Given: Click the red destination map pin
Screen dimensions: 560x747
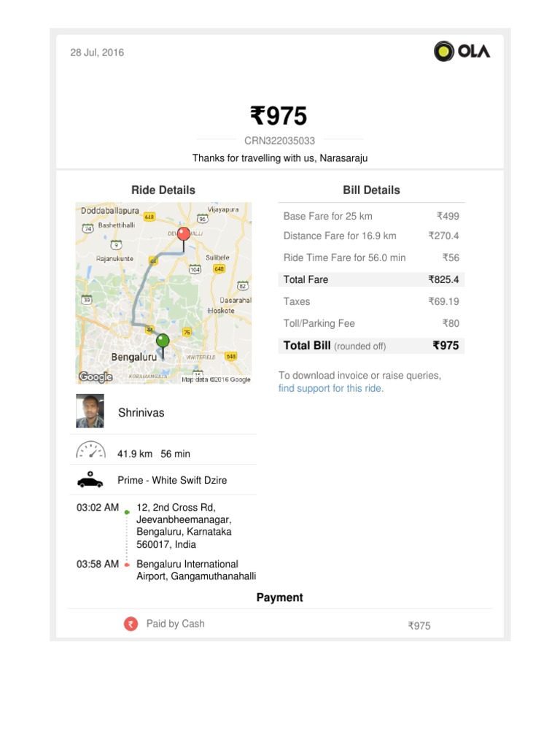Looking at the screenshot, I should [184, 234].
